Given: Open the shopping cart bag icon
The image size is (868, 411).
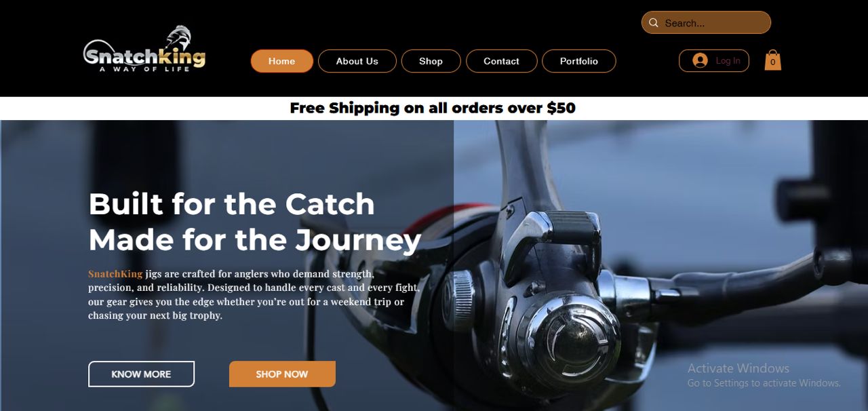Looking at the screenshot, I should [772, 60].
